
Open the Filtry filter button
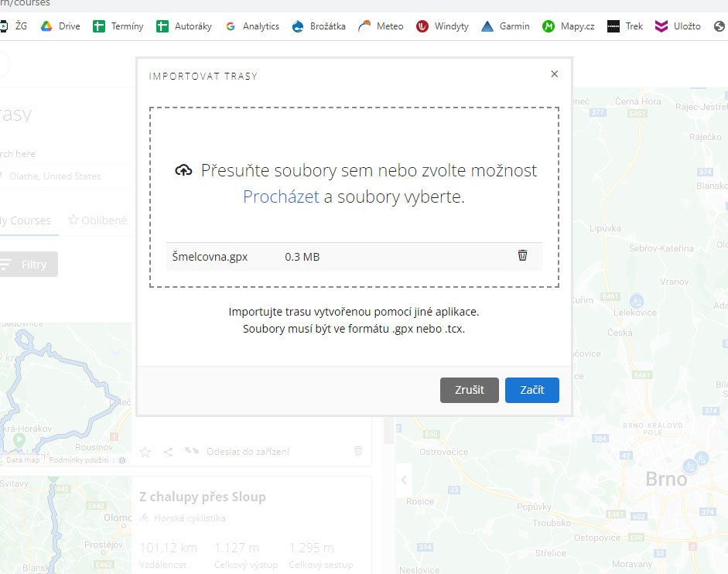(28, 265)
